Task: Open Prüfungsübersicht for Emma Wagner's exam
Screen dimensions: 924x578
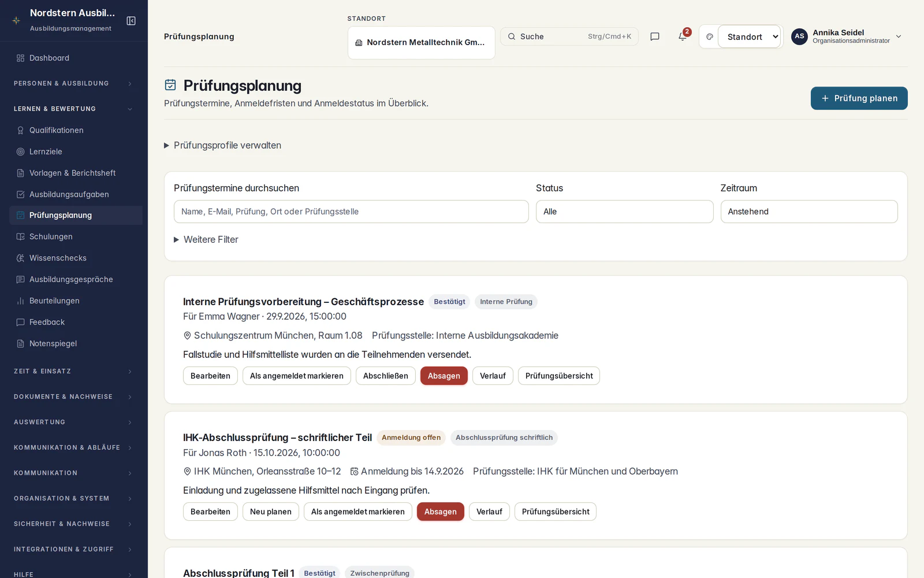Action: pos(559,376)
